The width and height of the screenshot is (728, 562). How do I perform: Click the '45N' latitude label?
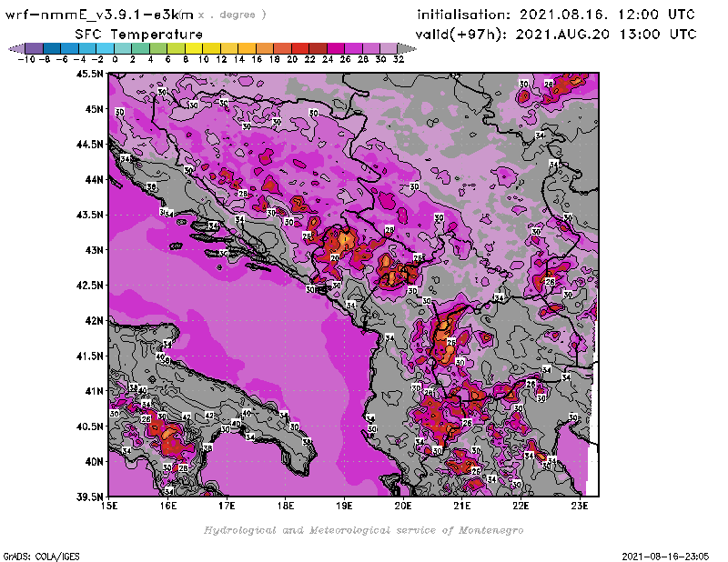pos(94,109)
